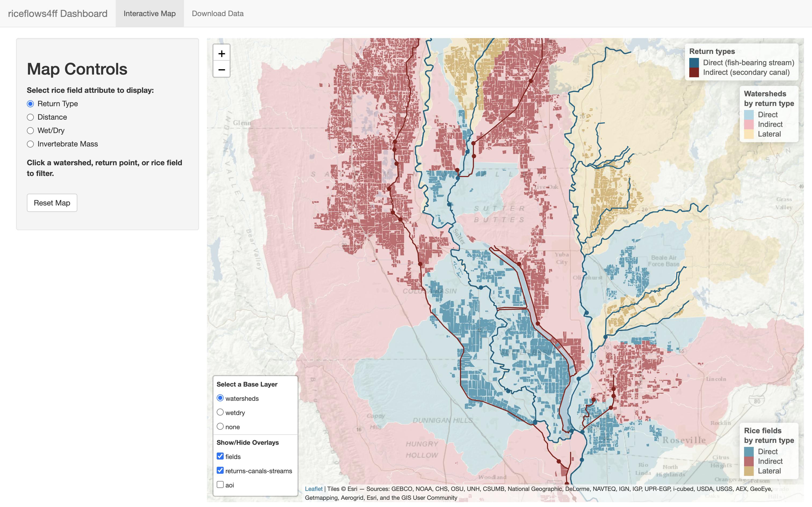812x507 pixels.
Task: Click the Reset Map button
Action: coord(52,203)
